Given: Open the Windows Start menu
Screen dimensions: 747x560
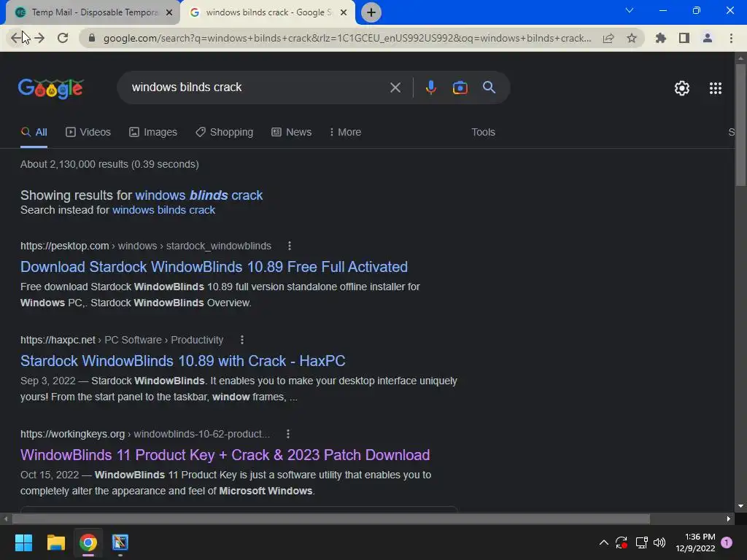Looking at the screenshot, I should (23, 542).
